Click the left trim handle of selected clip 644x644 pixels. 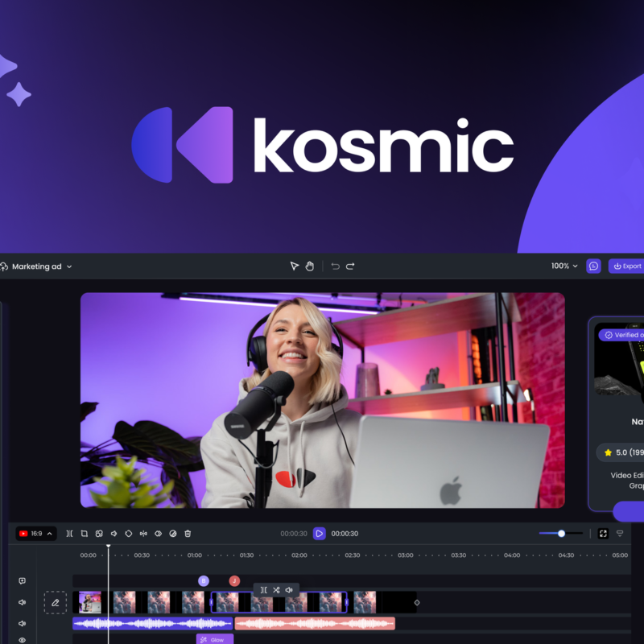click(x=212, y=602)
